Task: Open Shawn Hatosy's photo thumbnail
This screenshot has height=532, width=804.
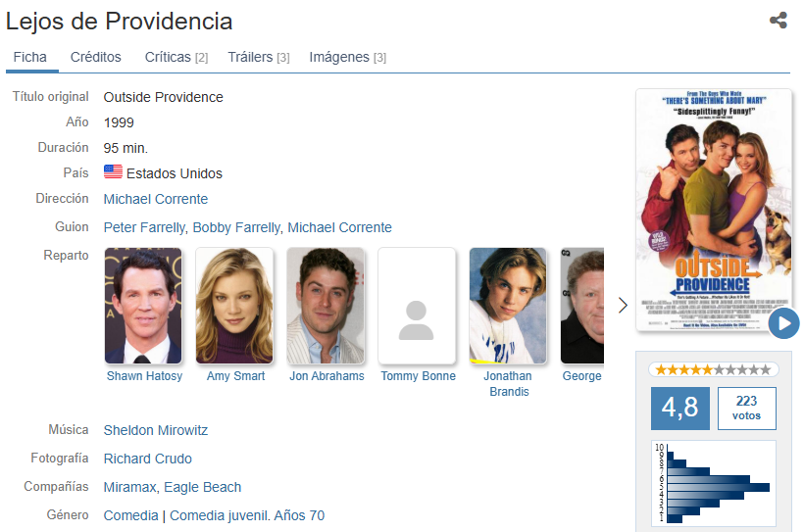Action: 143,306
